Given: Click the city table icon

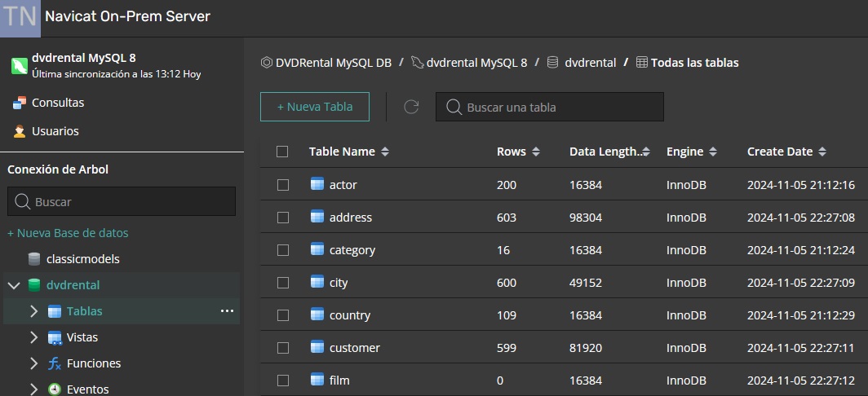Looking at the screenshot, I should (317, 282).
